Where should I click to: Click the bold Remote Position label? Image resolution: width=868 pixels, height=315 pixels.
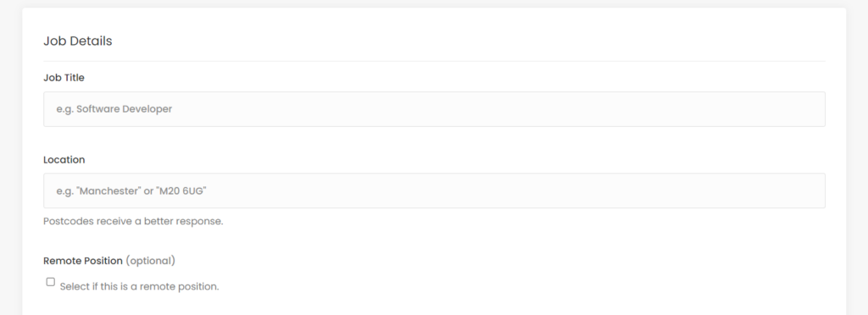[83, 261]
